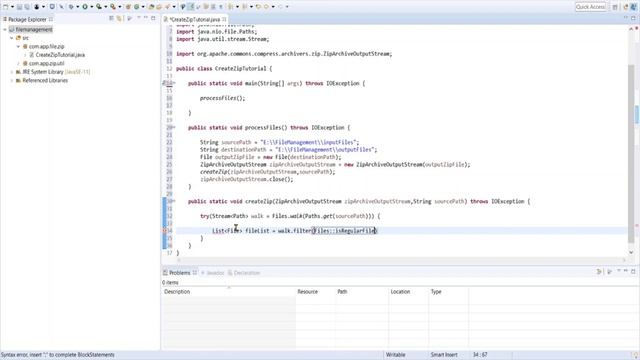Switch to the Declaration tab
This screenshot has height=360, width=640.
tap(244, 273)
